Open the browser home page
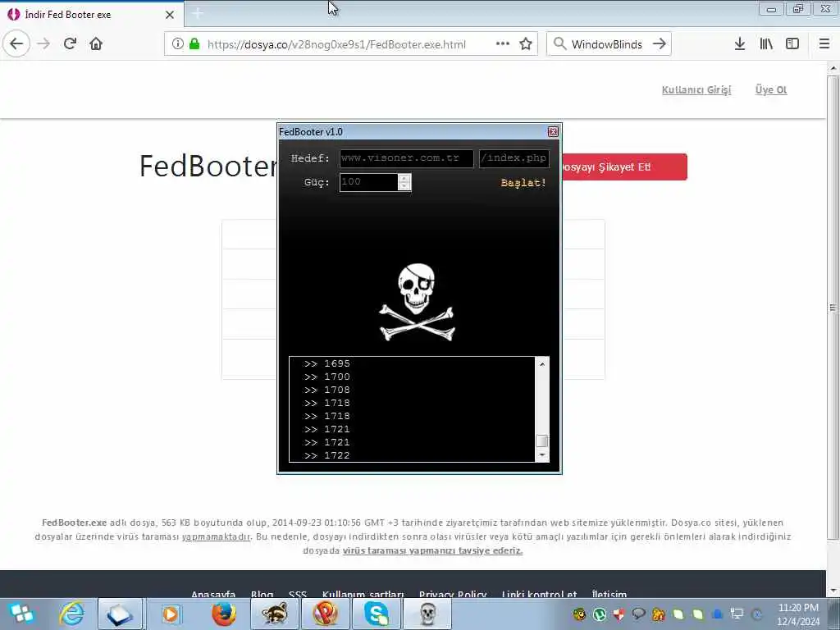Viewport: 840px width, 630px height. click(x=96, y=44)
